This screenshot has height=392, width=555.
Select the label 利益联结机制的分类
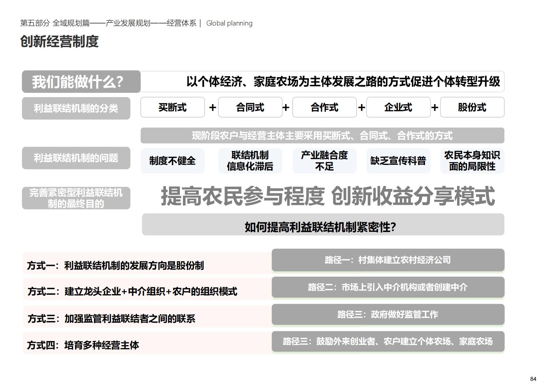click(x=76, y=108)
